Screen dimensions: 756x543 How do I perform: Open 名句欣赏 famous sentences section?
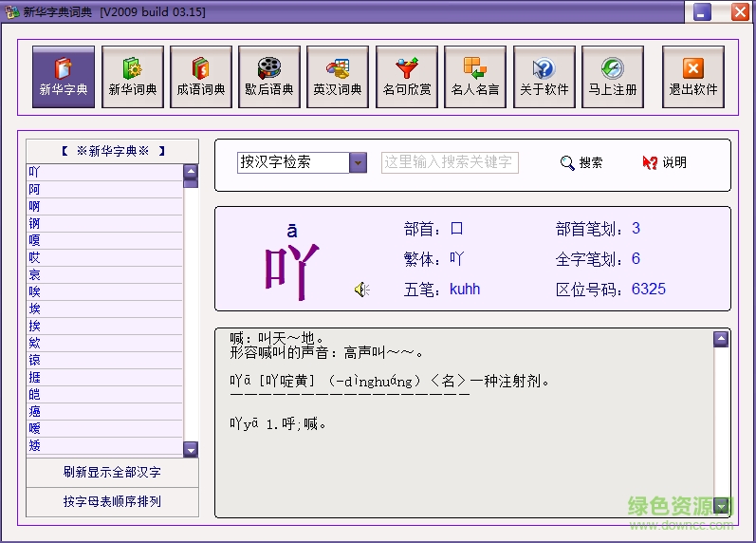click(407, 77)
